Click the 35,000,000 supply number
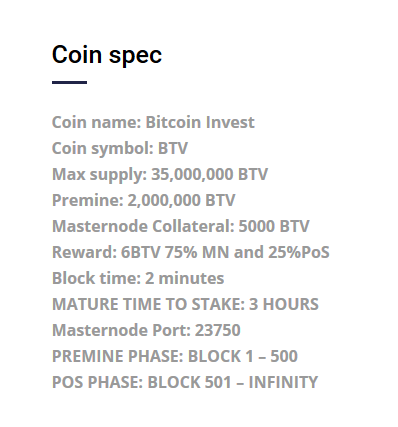This screenshot has width=398, height=427. [x=192, y=174]
